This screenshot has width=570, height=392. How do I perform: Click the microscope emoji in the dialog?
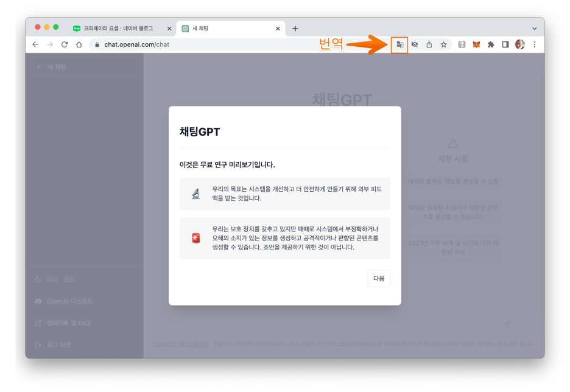tap(196, 194)
